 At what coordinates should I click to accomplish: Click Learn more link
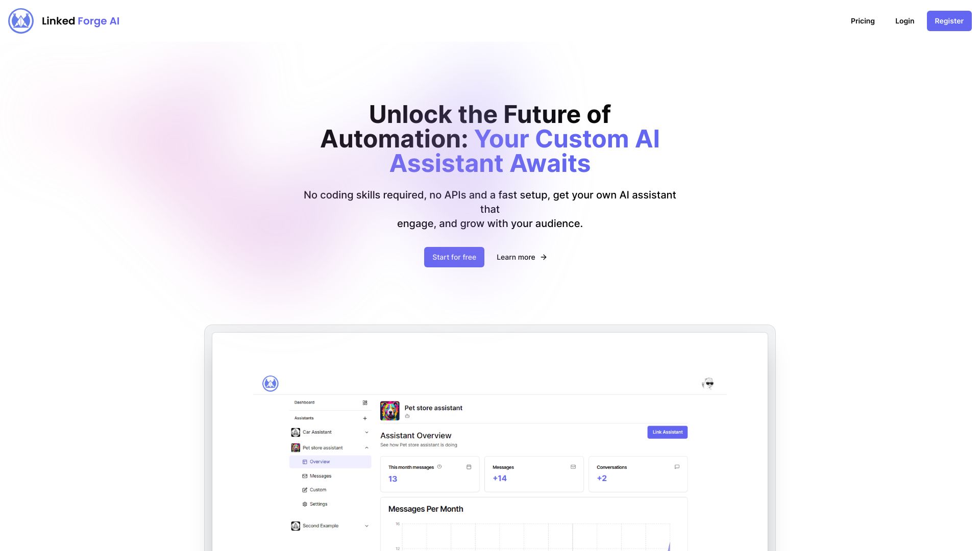tap(522, 257)
